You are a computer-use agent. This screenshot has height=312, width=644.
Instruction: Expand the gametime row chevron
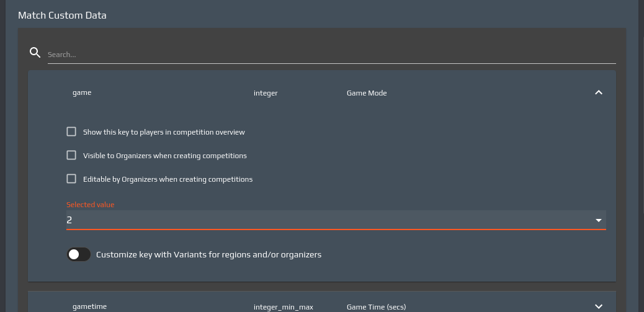(x=598, y=306)
